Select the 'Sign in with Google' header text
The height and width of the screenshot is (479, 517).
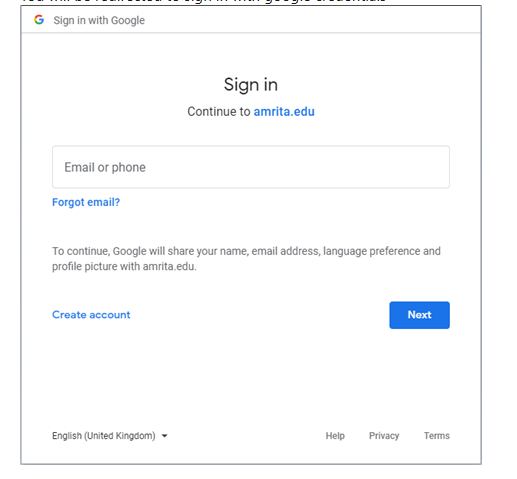coord(99,20)
